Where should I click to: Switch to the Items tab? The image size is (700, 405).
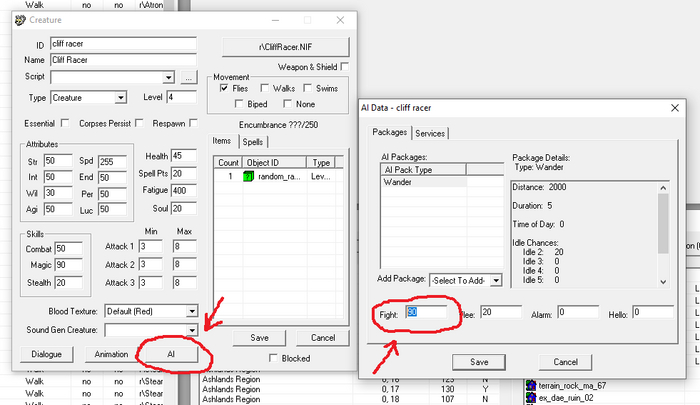222,141
